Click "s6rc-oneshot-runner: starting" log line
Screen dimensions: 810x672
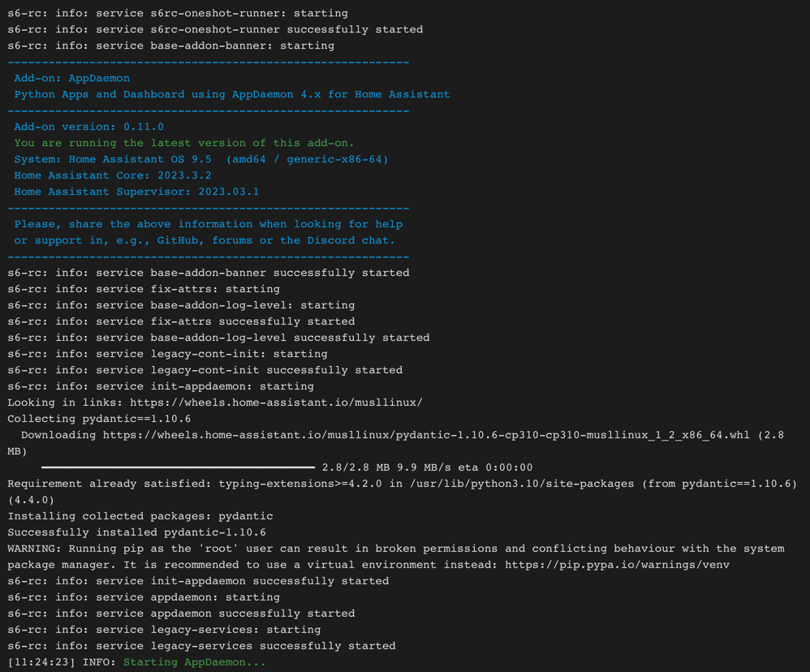pyautogui.click(x=178, y=14)
